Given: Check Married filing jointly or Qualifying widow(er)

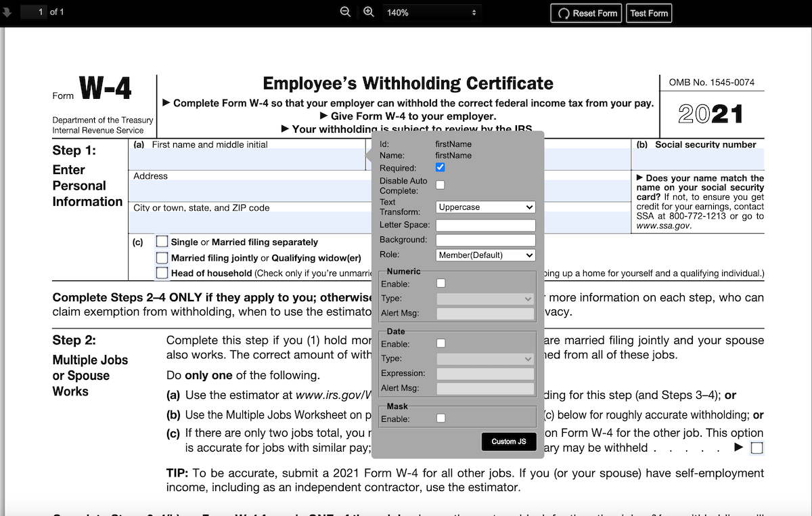Looking at the screenshot, I should coord(162,257).
